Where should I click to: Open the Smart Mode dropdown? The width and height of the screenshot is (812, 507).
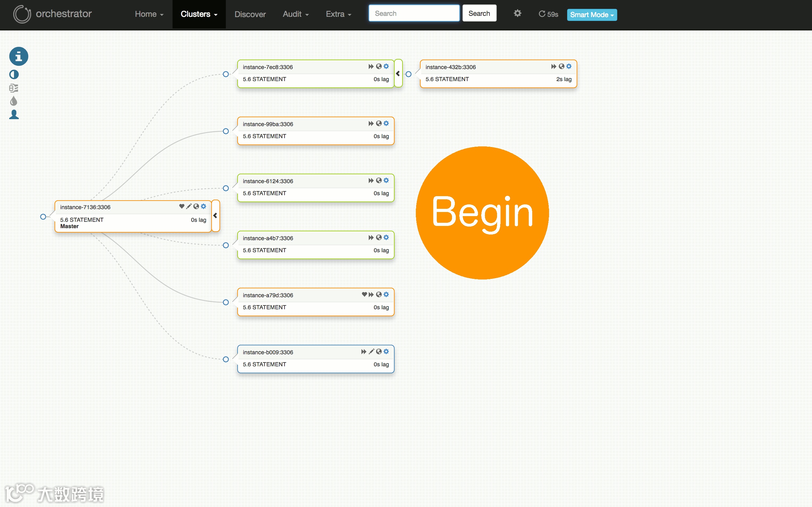[x=592, y=15]
